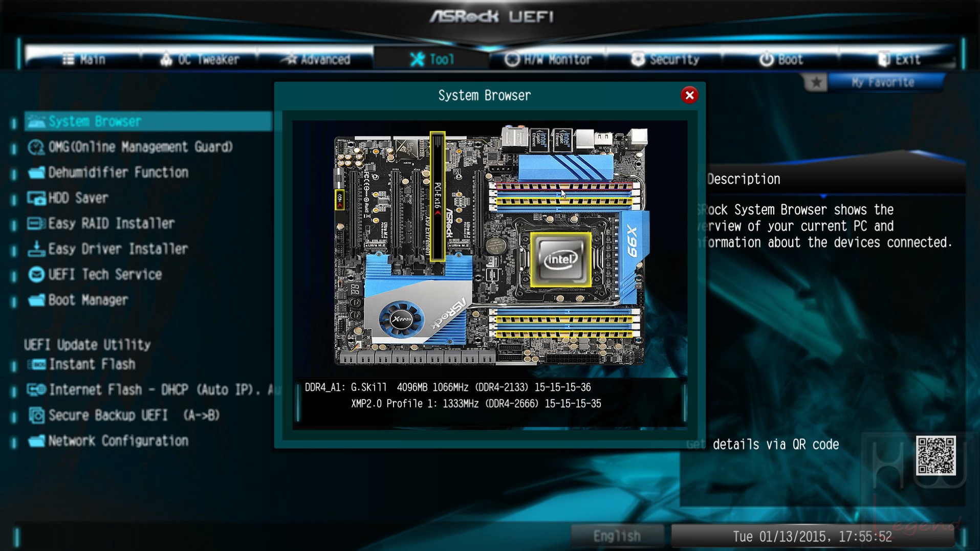Start Instant Flash utility
Image resolution: width=980 pixels, height=551 pixels.
[x=92, y=364]
